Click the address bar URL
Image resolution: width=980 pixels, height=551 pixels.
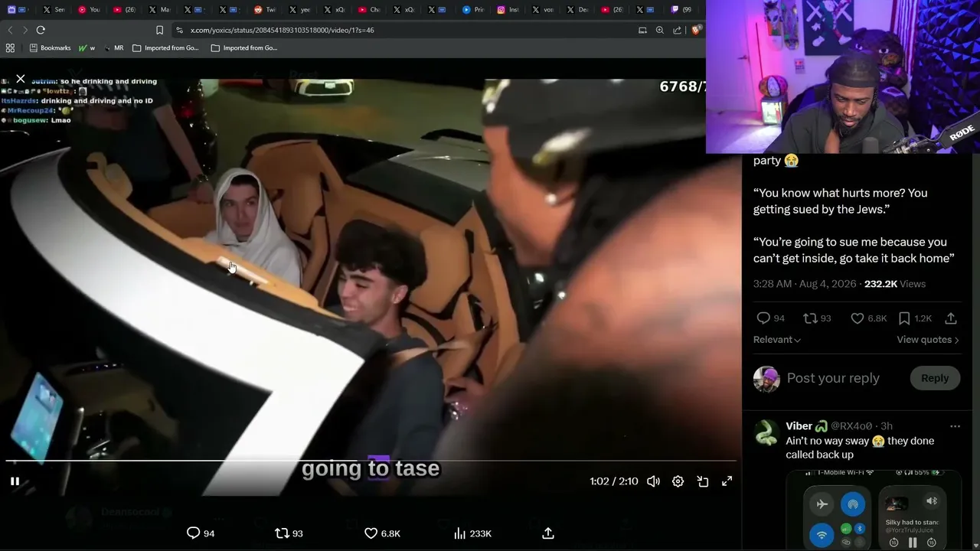[282, 30]
